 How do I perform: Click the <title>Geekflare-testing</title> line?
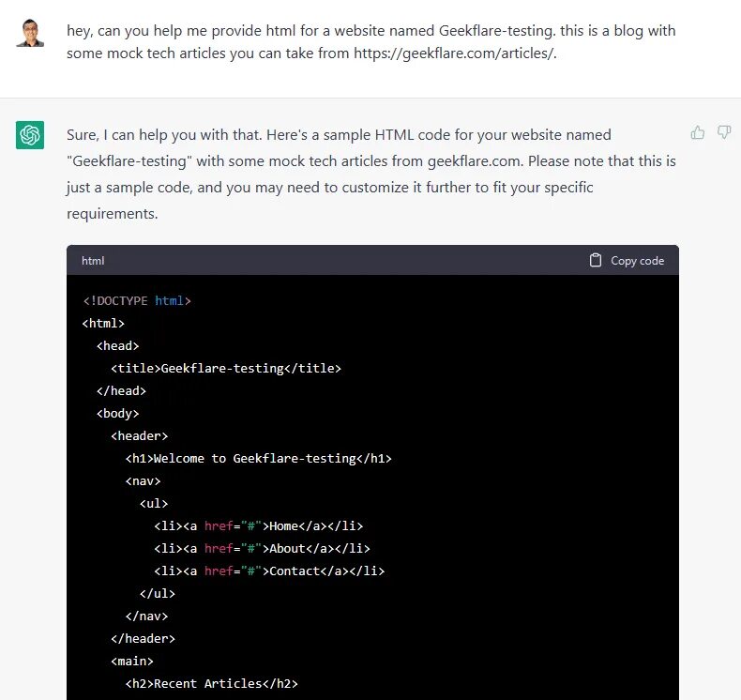click(226, 368)
